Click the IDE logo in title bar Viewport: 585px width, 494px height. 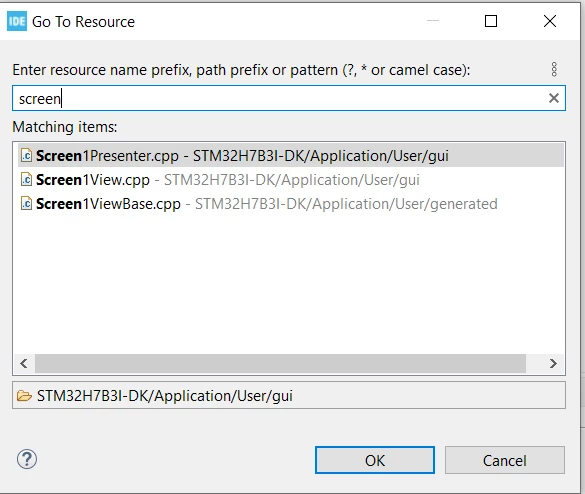tap(17, 21)
